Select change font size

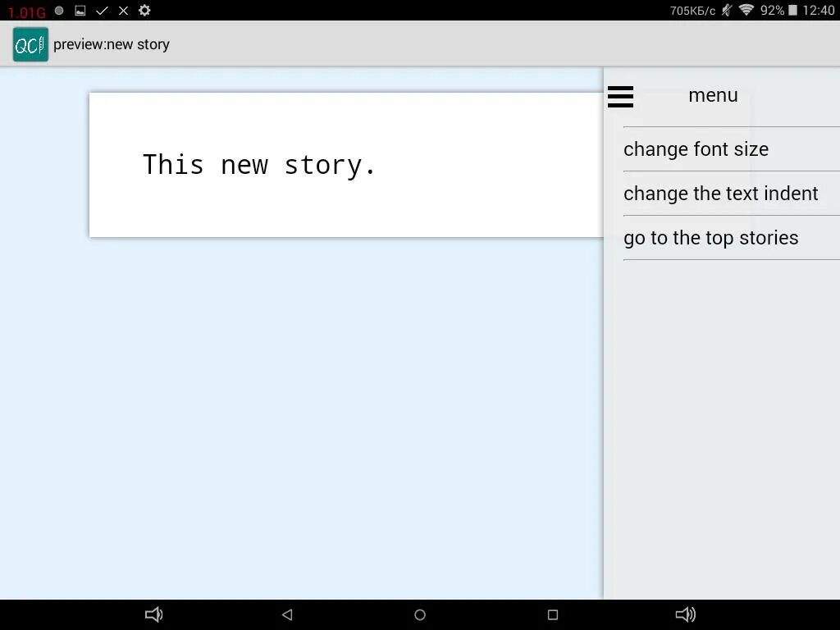(731, 149)
